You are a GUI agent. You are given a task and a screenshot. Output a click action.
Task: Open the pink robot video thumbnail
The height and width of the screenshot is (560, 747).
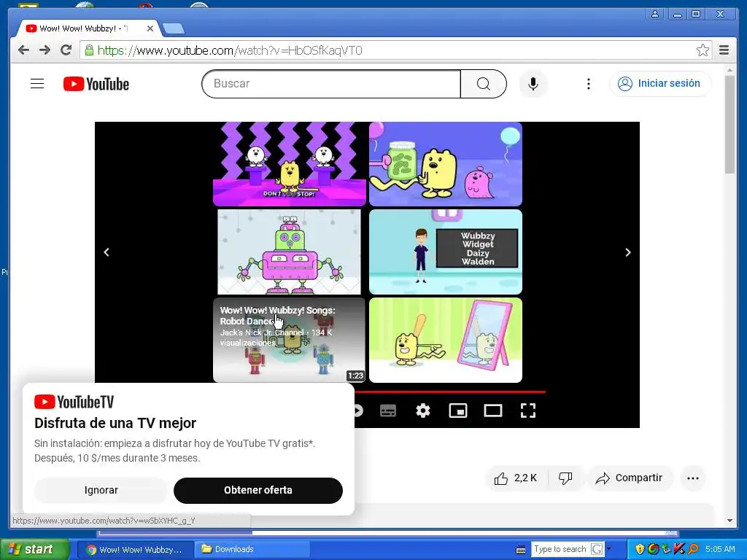289,252
